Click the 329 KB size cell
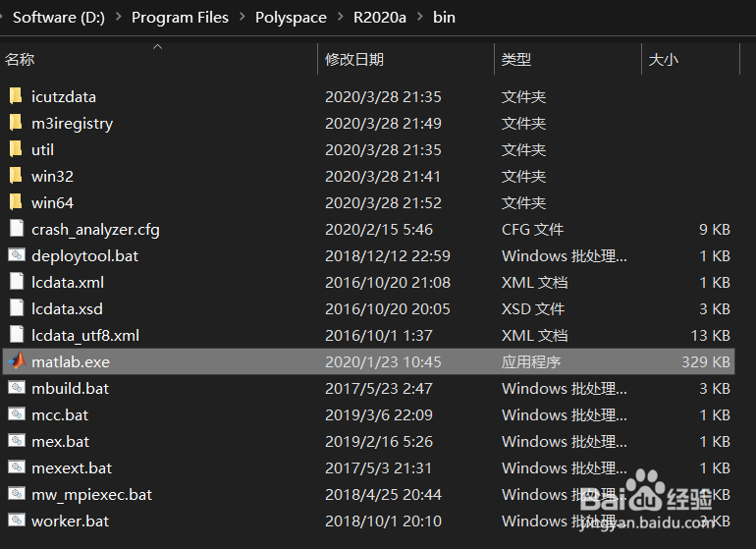The height and width of the screenshot is (549, 756). [706, 361]
